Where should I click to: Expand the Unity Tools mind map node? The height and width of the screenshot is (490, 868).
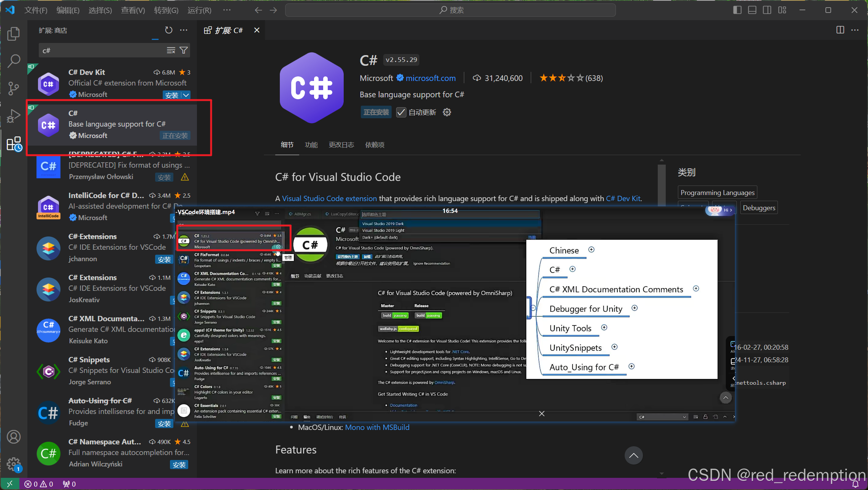point(604,327)
